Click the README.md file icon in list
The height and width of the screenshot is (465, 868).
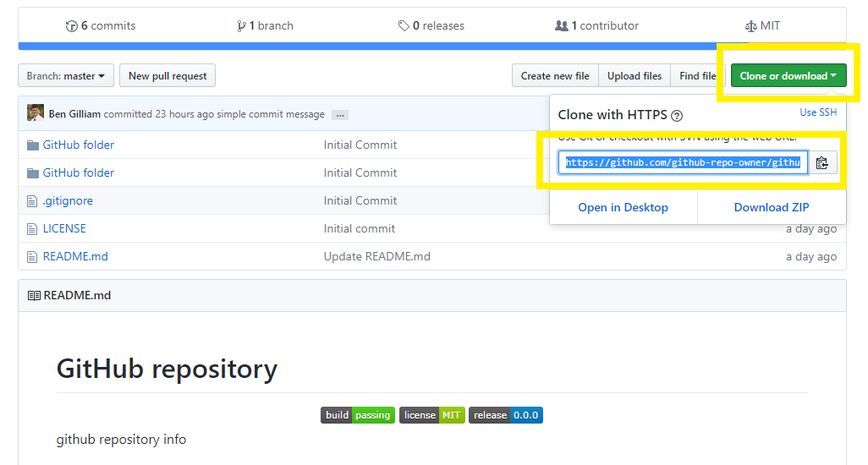(x=32, y=257)
